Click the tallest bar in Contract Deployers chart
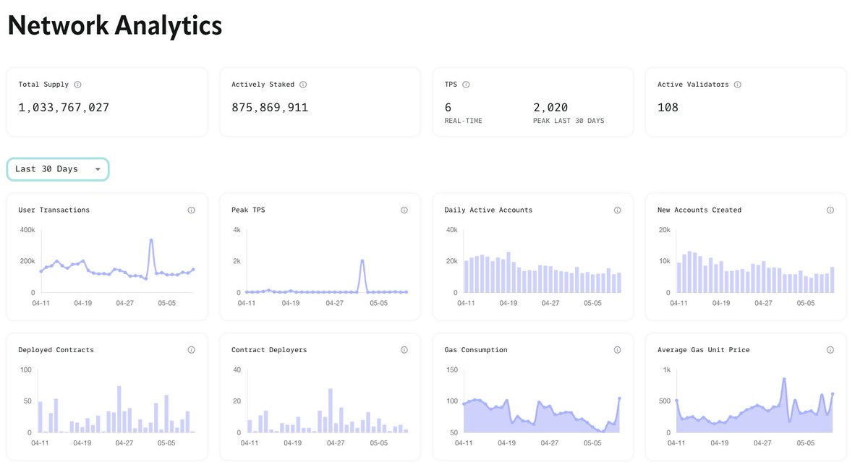This screenshot has height=470, width=868. tap(331, 411)
